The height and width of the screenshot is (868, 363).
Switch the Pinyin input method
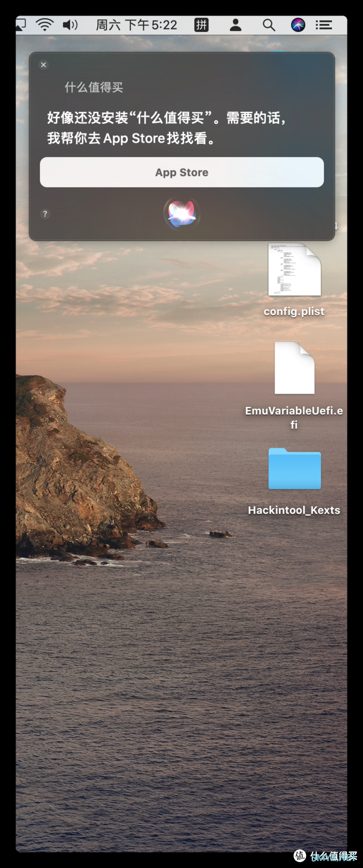point(201,25)
